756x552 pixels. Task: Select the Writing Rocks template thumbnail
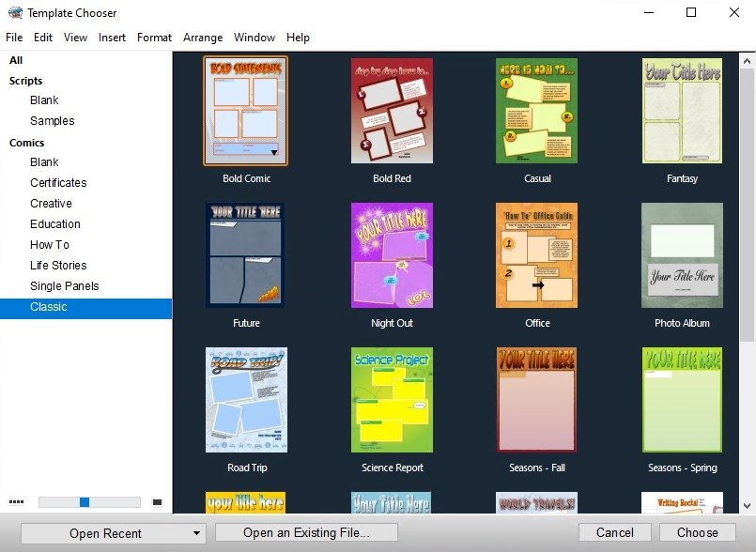point(682,502)
